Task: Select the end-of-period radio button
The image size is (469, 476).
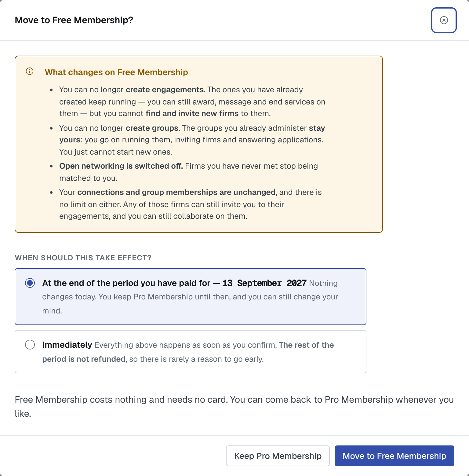Action: pyautogui.click(x=30, y=283)
